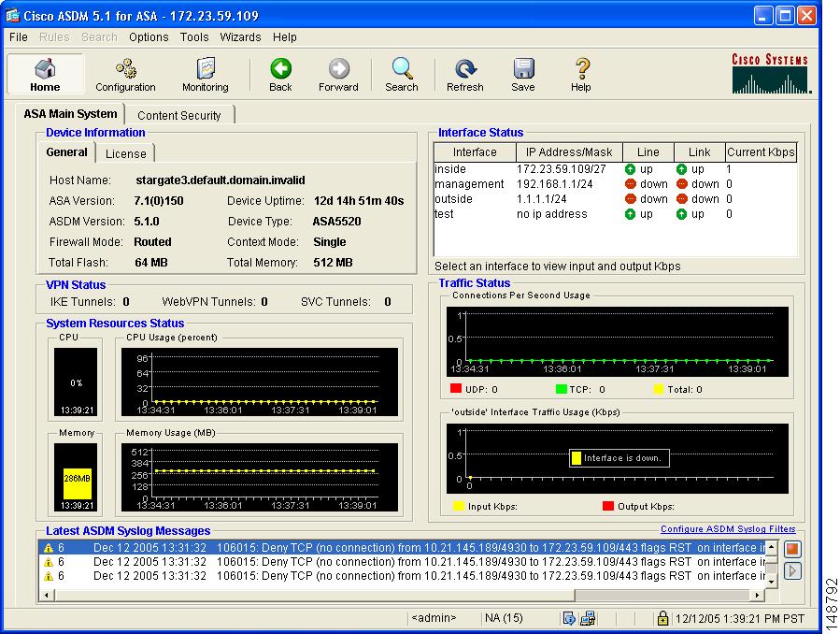
Task: Click the Connections Per Second Usage graph
Action: 617,341
